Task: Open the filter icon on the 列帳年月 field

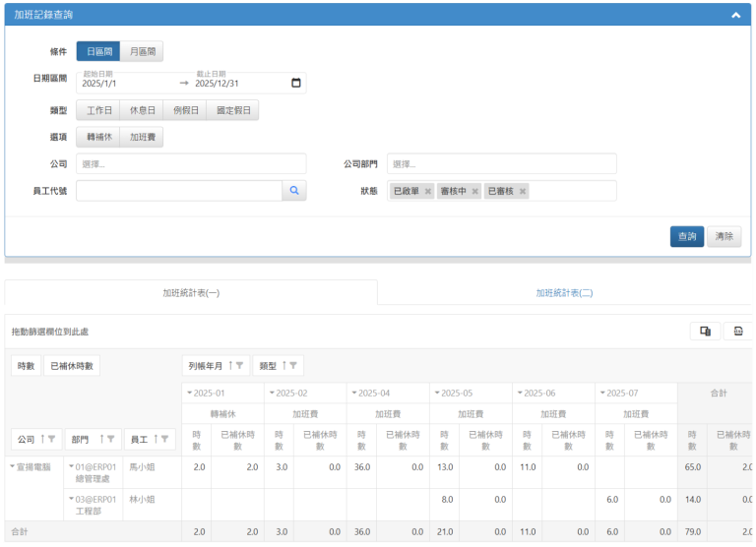Action: [242, 366]
